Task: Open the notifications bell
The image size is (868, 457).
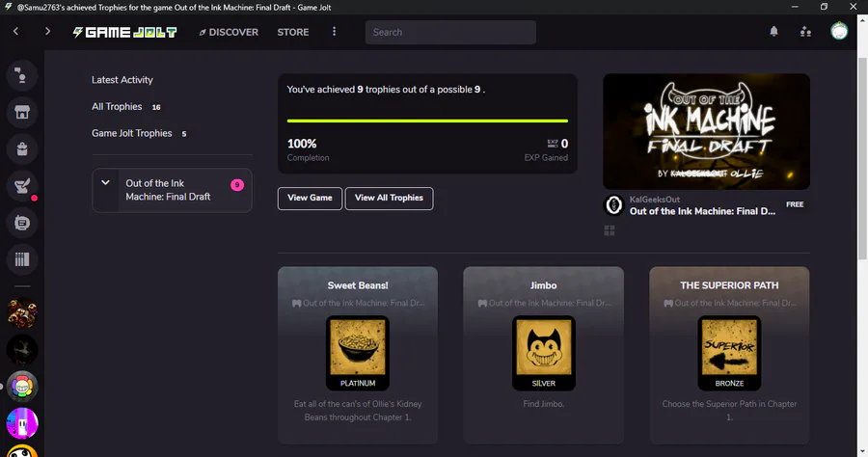Action: tap(773, 32)
